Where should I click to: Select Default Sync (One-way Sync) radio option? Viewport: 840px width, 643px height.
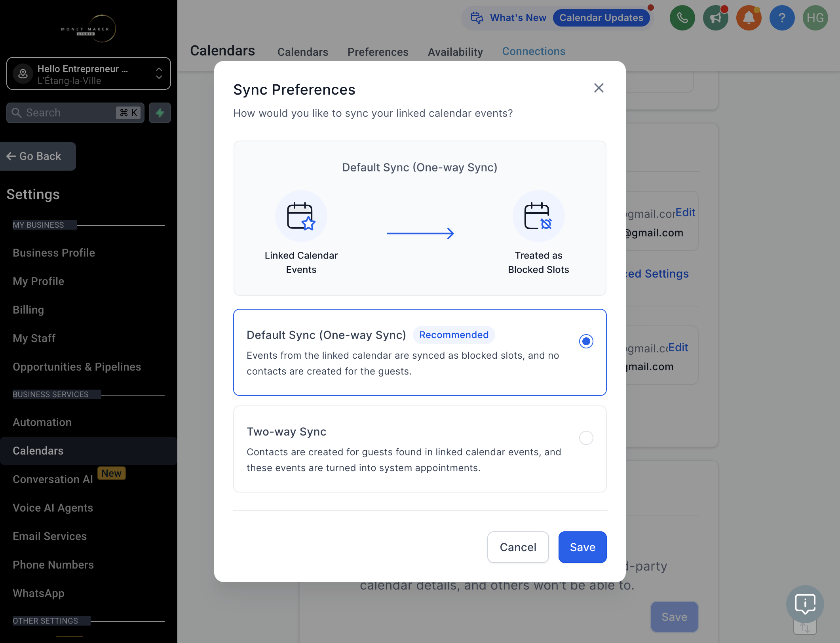coord(586,341)
